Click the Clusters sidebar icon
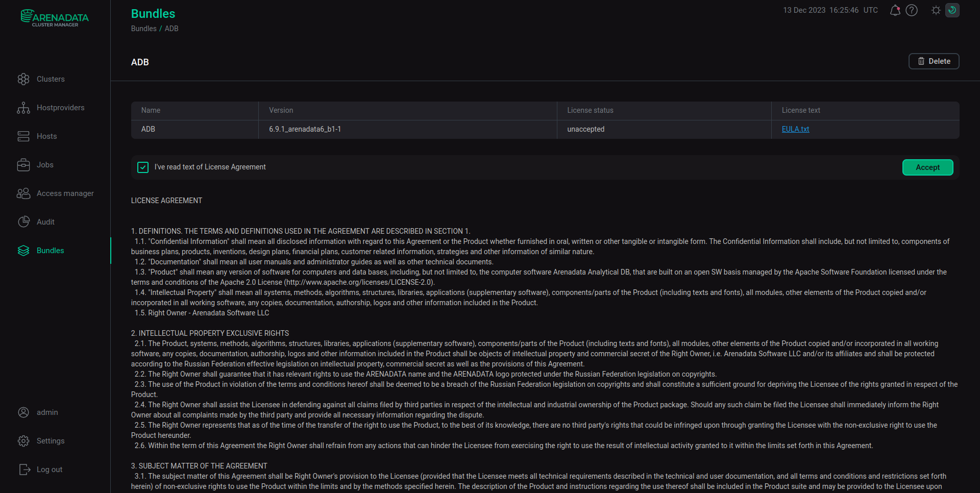This screenshot has height=493, width=980. click(x=23, y=79)
